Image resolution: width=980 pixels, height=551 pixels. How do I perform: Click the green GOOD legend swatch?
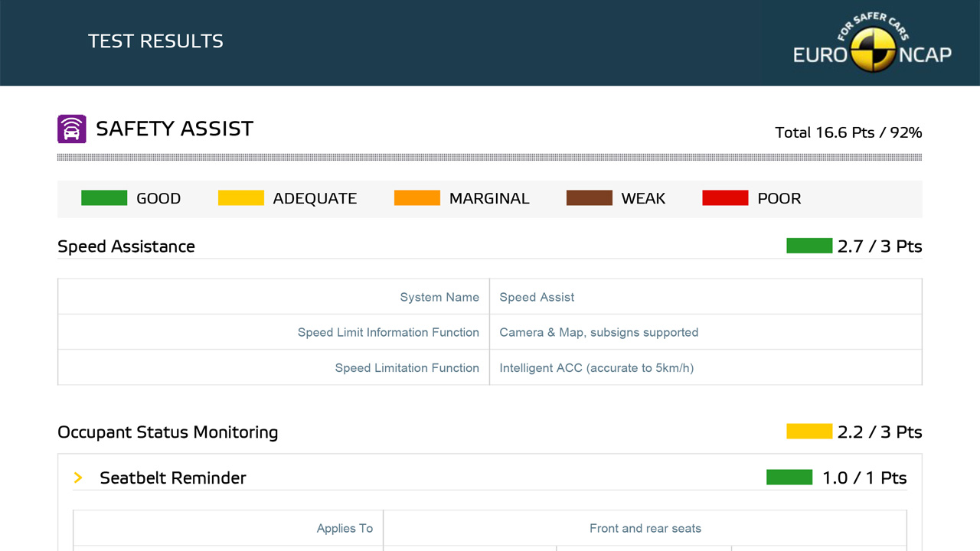click(x=104, y=198)
